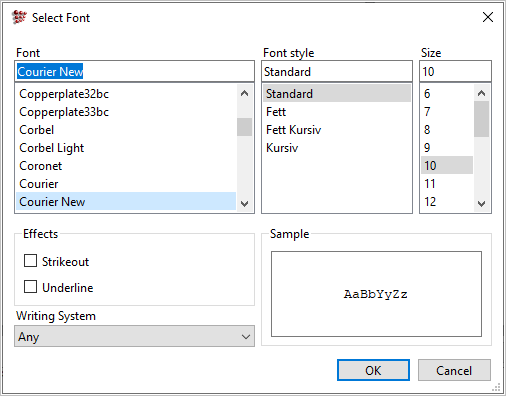Image resolution: width=506 pixels, height=396 pixels.
Task: Select size 10 in the size list
Action: 447,165
